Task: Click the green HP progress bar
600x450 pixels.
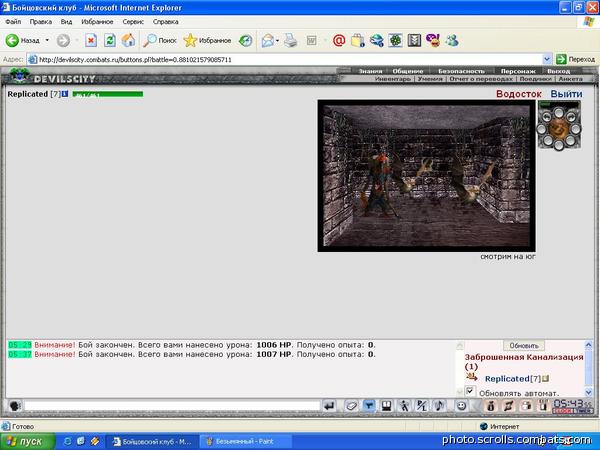Action: click(x=108, y=94)
